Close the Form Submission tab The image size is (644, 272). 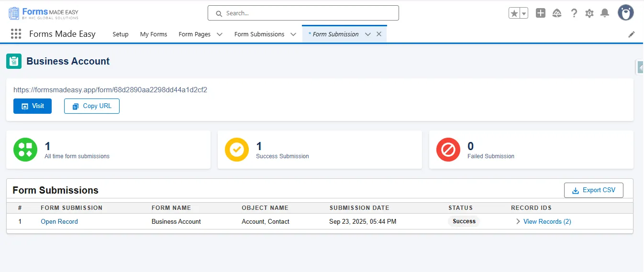(x=379, y=34)
